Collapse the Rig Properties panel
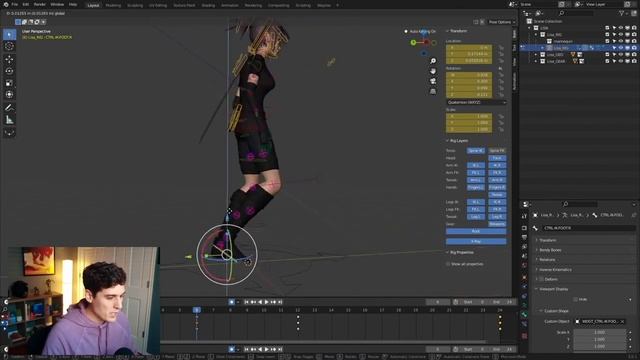The image size is (640, 360). [460, 252]
